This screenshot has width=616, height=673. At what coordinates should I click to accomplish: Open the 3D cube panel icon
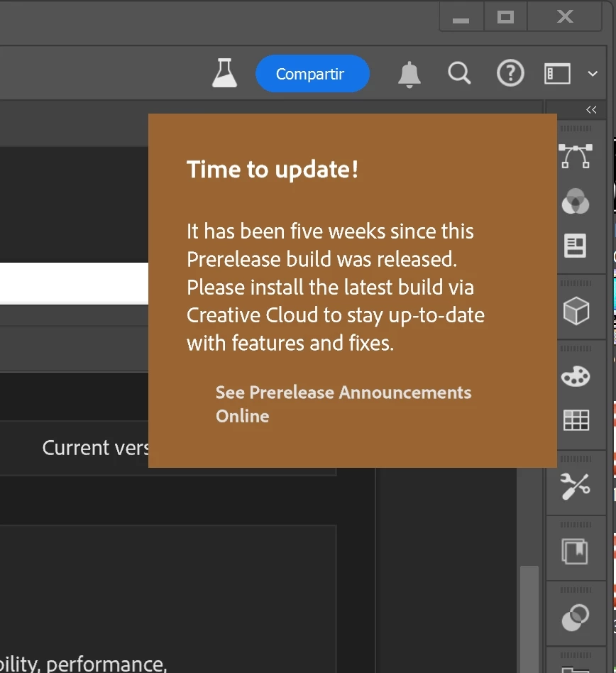tap(576, 311)
